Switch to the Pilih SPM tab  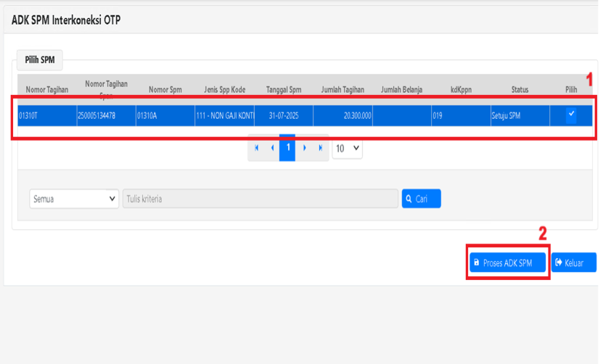pyautogui.click(x=40, y=59)
